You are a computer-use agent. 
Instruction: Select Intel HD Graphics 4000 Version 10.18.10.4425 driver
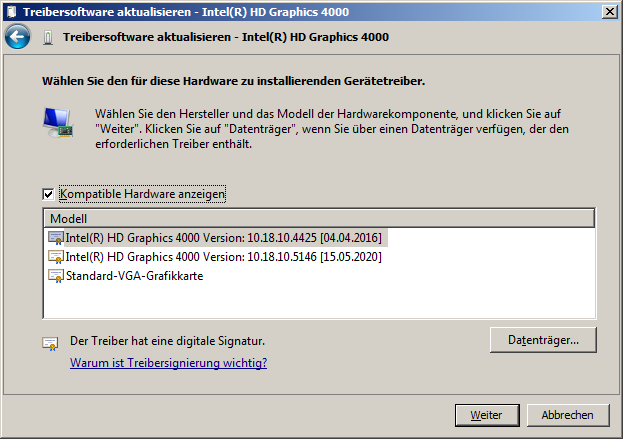coord(223,238)
